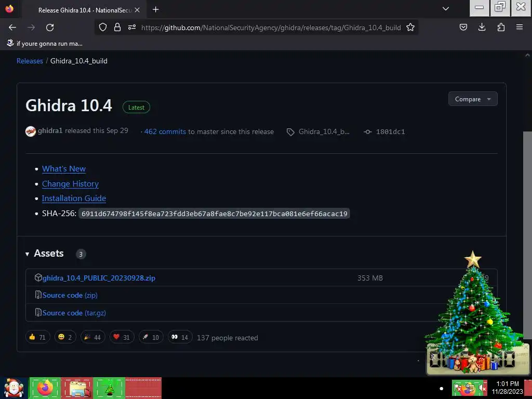Open the 'if youre gonna run ma...' bookmark
Viewport: 532px width, 399px height.
coord(45,44)
